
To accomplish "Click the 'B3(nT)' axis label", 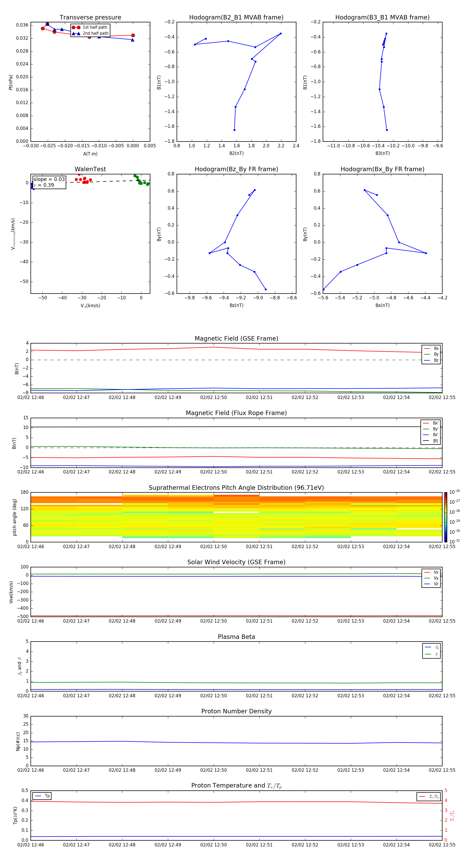I will (x=382, y=153).
